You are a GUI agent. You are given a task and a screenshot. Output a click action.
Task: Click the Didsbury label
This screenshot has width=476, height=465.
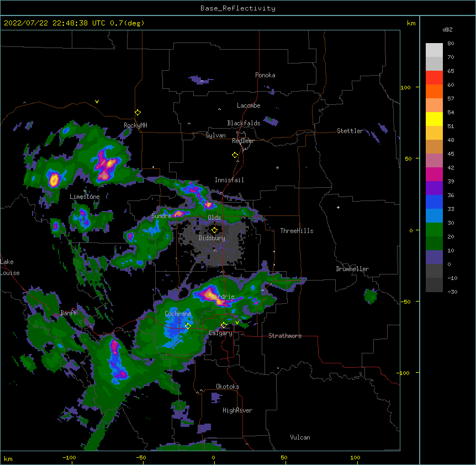click(x=211, y=238)
